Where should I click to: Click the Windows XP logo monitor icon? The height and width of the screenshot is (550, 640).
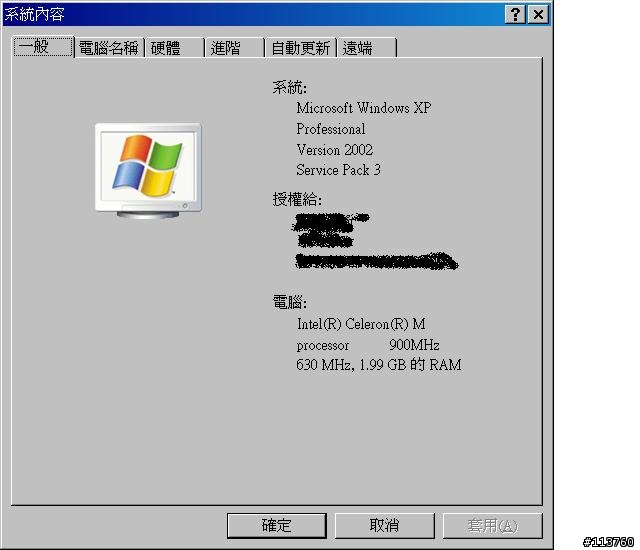[x=148, y=171]
